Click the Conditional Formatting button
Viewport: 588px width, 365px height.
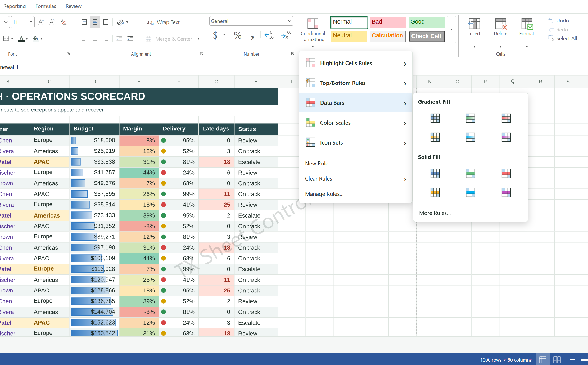(x=313, y=32)
